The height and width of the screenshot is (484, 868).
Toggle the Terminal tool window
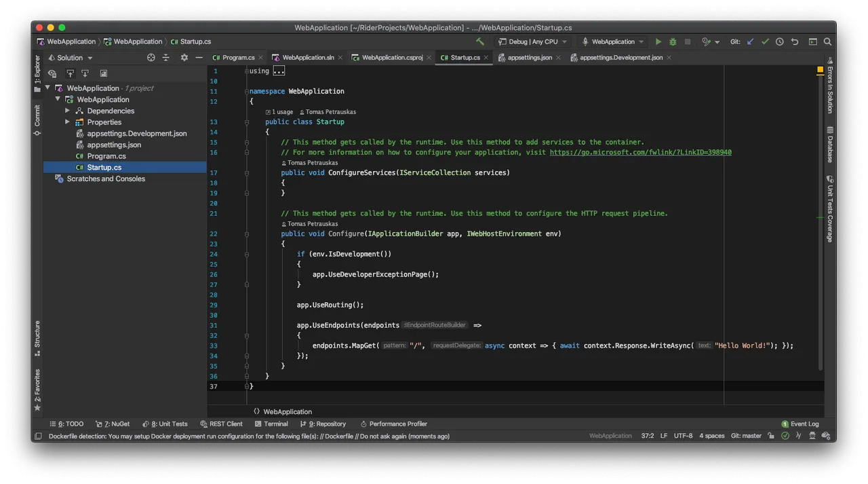click(271, 424)
